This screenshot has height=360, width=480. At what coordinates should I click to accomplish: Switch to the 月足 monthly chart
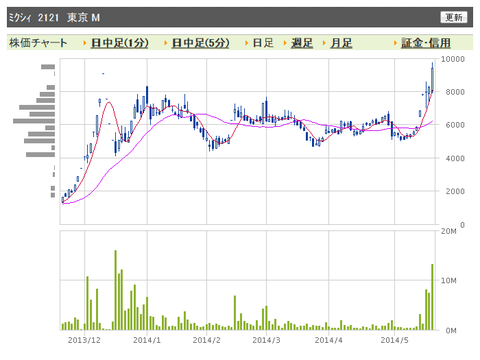pyautogui.click(x=341, y=43)
